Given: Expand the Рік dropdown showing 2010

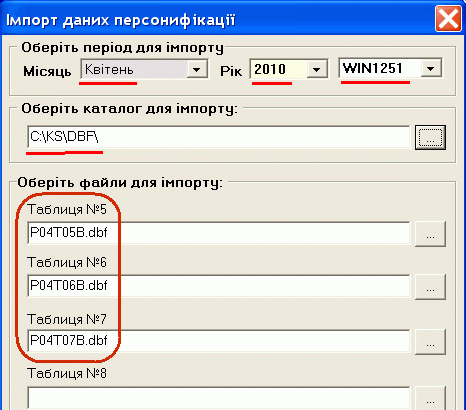Looking at the screenshot, I should [289, 69].
